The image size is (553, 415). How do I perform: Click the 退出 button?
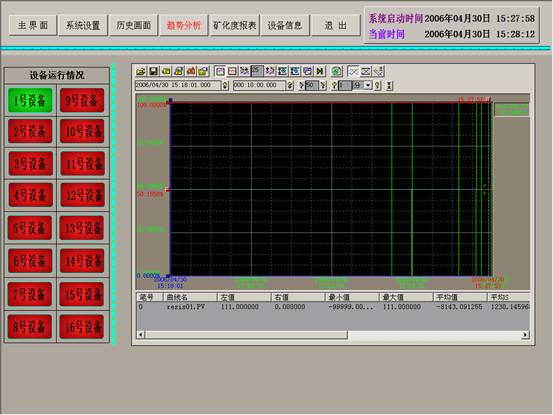(335, 25)
